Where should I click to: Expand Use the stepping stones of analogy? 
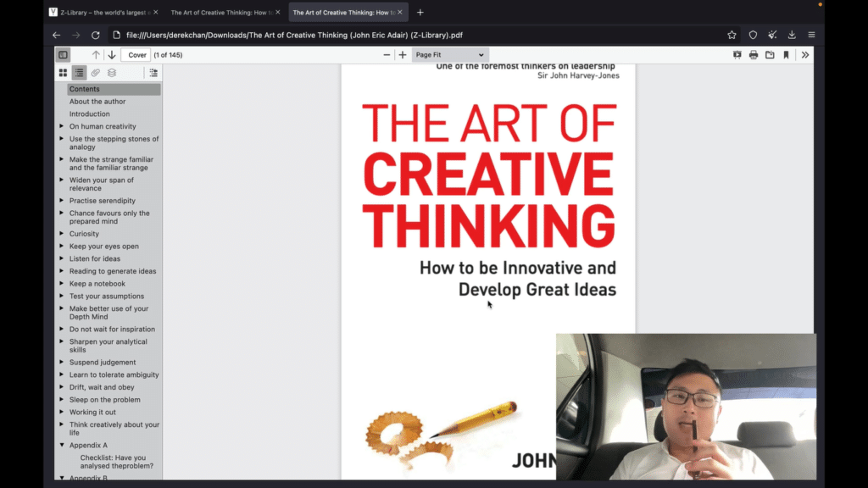[x=61, y=138]
